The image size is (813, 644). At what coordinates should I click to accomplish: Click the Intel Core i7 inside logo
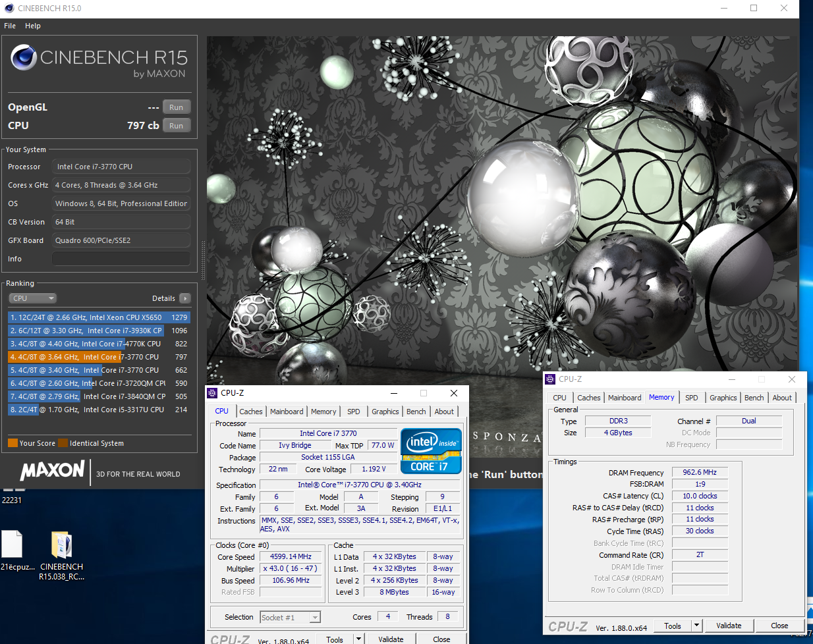click(431, 451)
